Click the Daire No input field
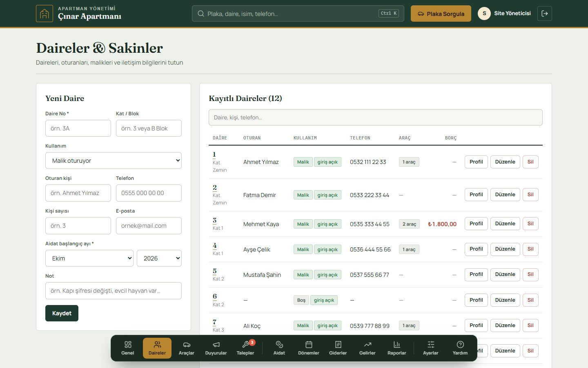The image size is (588, 368). click(78, 128)
